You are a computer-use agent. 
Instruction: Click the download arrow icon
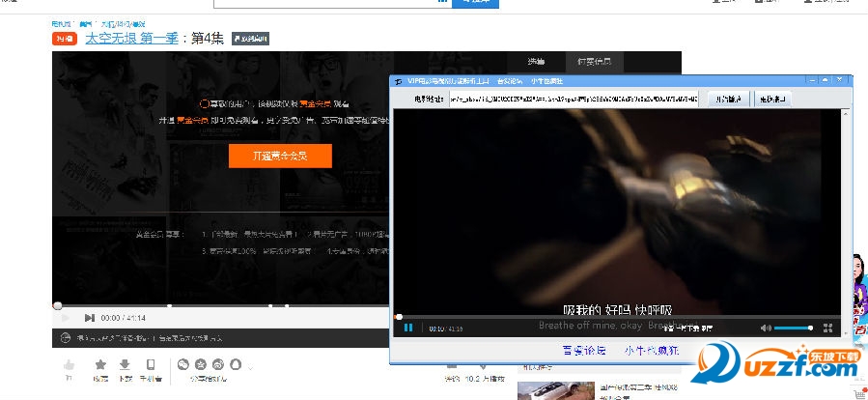click(x=126, y=364)
